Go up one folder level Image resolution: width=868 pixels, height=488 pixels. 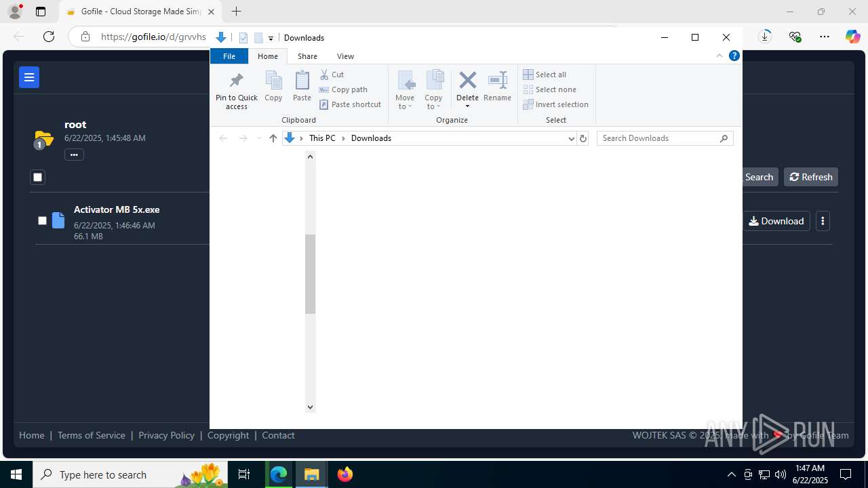tap(273, 138)
